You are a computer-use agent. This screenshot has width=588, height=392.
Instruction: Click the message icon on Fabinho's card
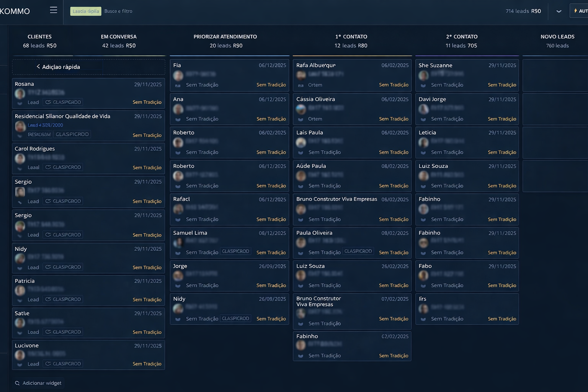(423, 219)
